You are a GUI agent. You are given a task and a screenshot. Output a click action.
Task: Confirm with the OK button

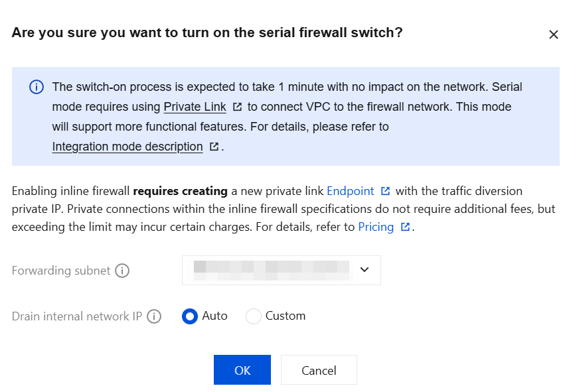point(242,370)
